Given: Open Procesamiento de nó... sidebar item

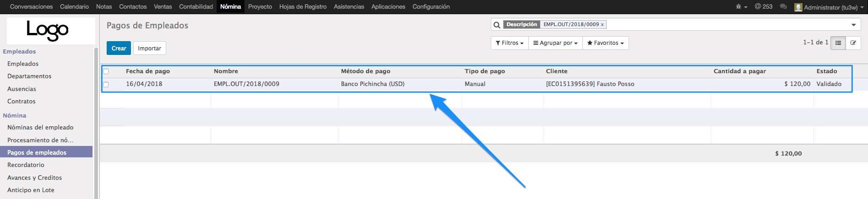Looking at the screenshot, I should 40,140.
